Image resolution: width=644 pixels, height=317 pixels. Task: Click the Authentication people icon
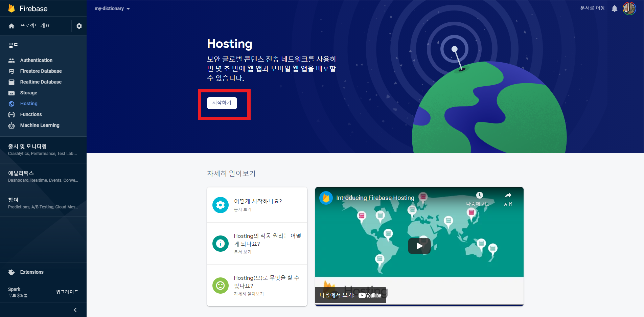click(11, 60)
